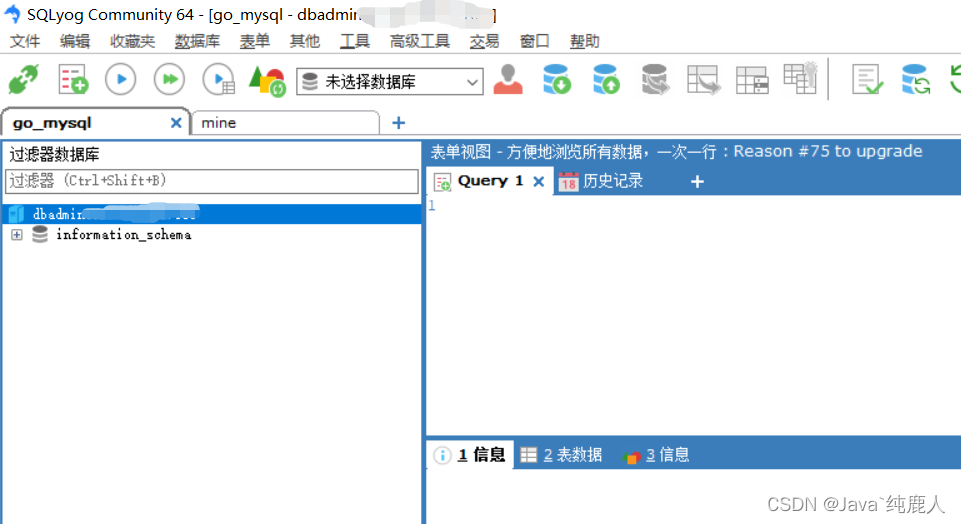This screenshot has height=524, width=961.
Task: Open the 其他 menu
Action: pyautogui.click(x=305, y=41)
